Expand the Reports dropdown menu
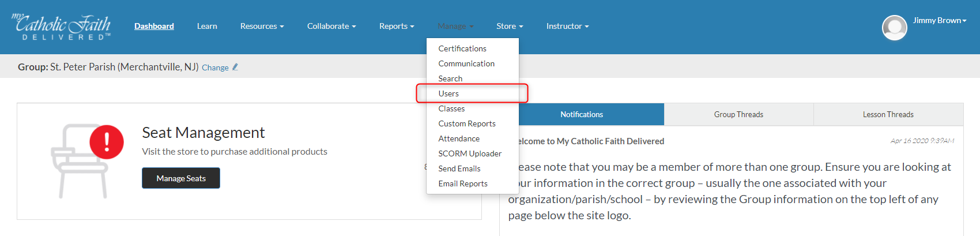 click(397, 26)
